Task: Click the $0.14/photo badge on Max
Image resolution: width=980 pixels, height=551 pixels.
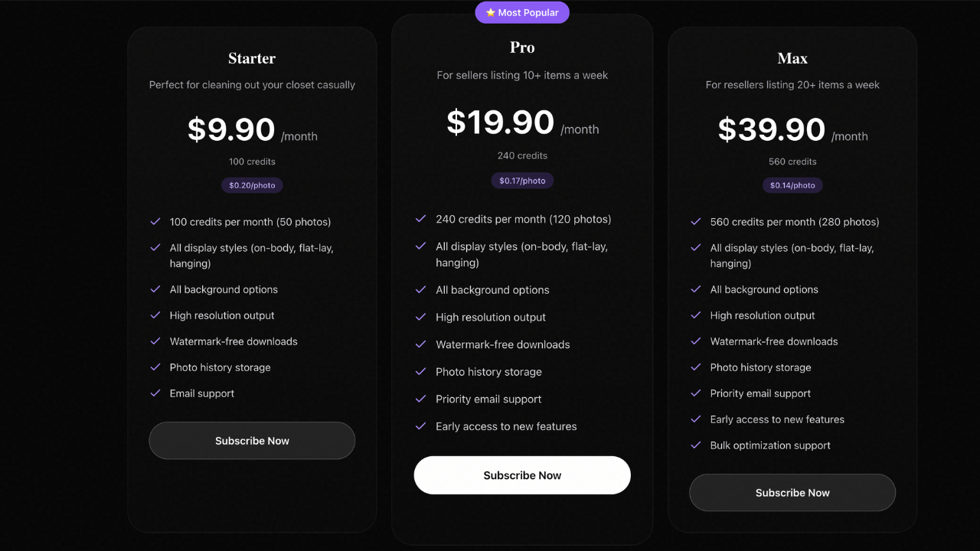Action: tap(792, 185)
